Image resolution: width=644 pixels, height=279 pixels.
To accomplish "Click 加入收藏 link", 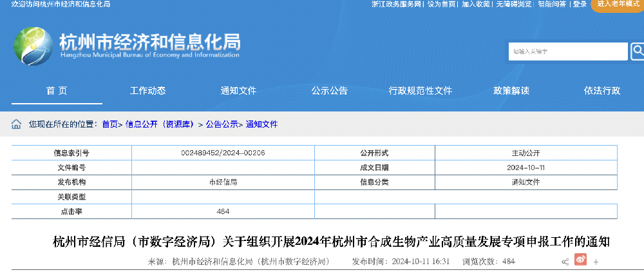I will point(476,4).
